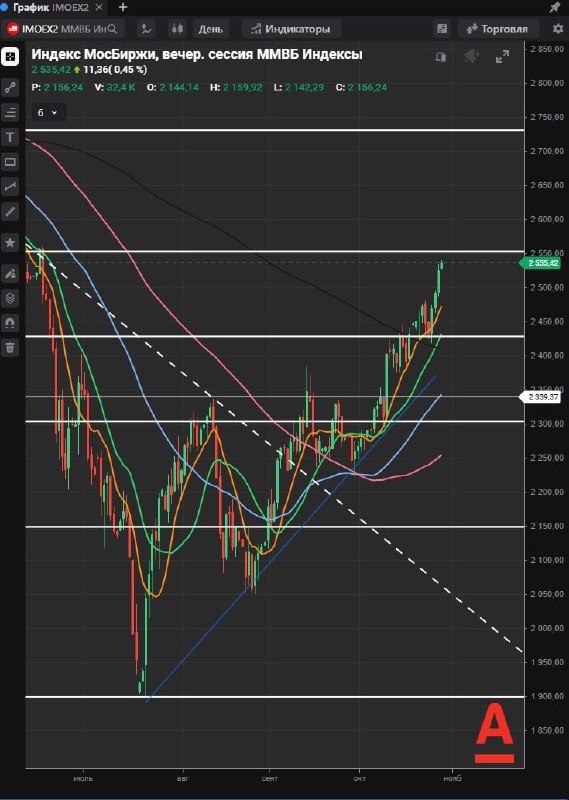
Task: Open the День timeframe selector
Action: pyautogui.click(x=211, y=29)
